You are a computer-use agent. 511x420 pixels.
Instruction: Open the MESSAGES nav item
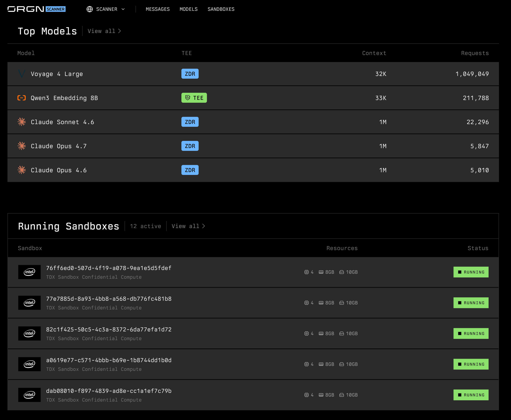pyautogui.click(x=158, y=9)
